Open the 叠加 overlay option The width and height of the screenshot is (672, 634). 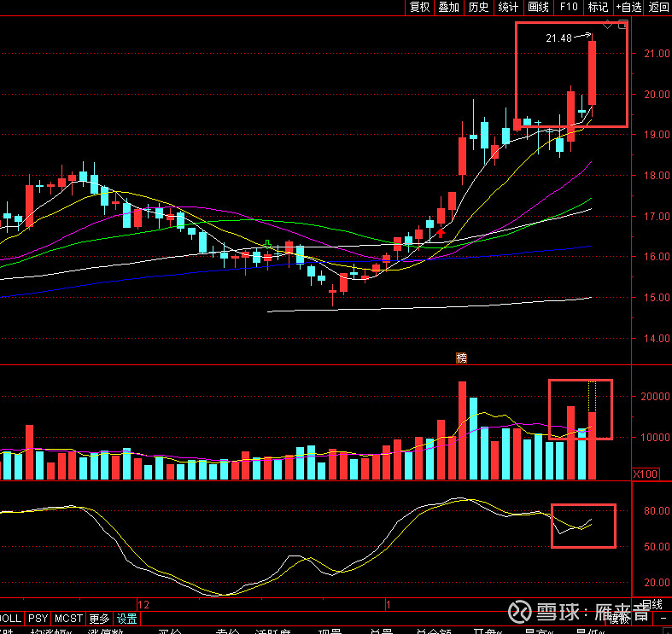click(x=449, y=8)
